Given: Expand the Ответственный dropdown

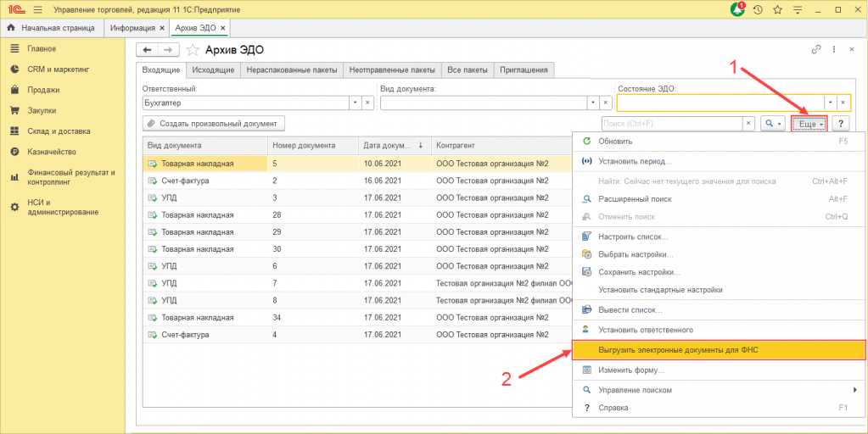Looking at the screenshot, I should point(355,103).
